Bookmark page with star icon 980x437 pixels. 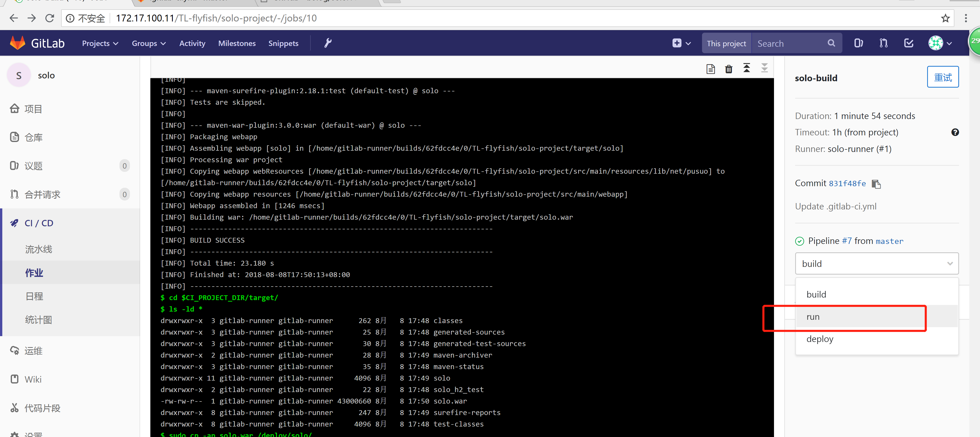945,18
